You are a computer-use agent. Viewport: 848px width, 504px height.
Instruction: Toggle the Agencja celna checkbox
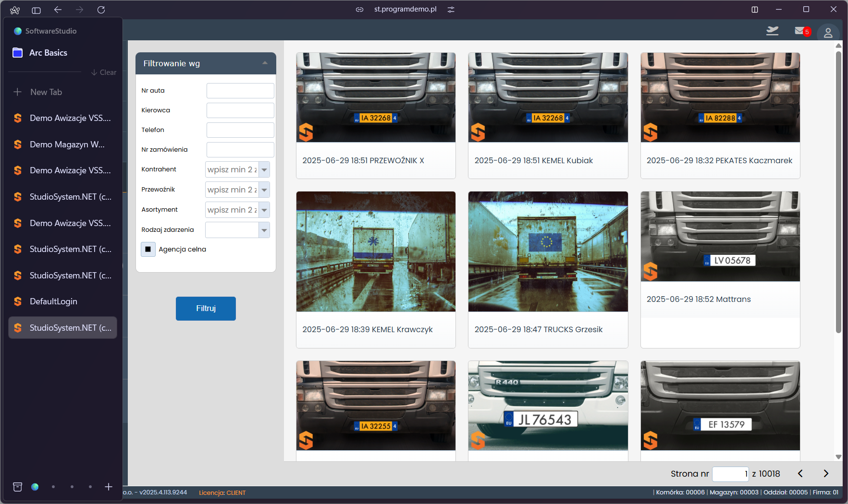tap(148, 249)
